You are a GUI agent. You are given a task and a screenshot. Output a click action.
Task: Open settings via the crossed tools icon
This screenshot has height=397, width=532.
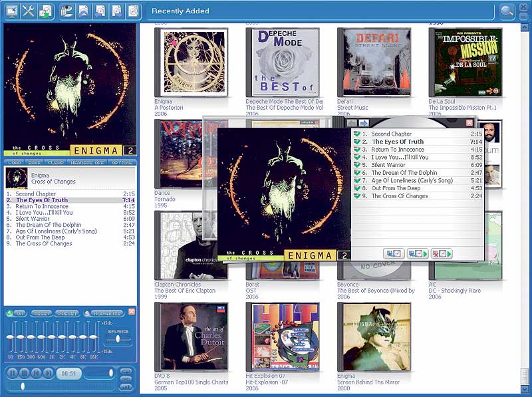point(28,11)
